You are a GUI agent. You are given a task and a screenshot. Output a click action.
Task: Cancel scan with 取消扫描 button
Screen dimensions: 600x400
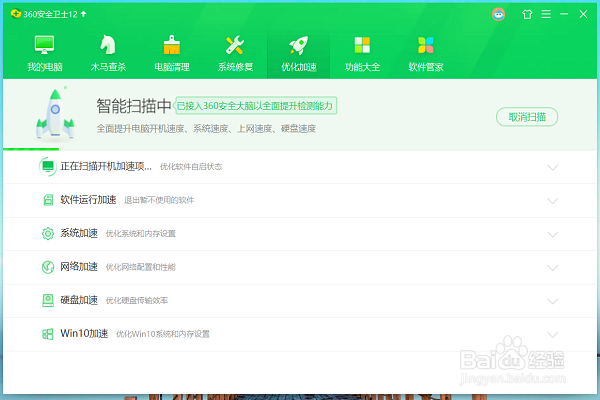coord(527,117)
